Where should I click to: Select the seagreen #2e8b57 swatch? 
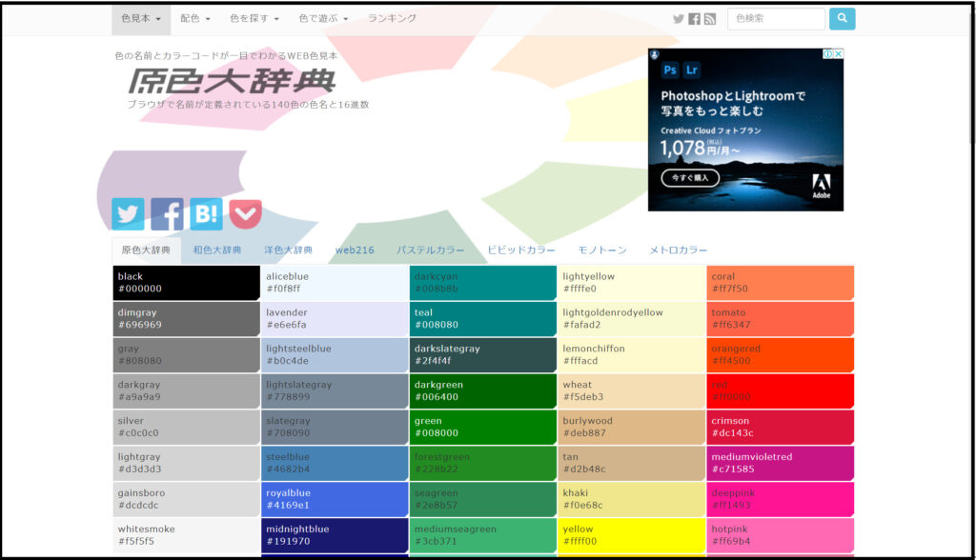(483, 500)
